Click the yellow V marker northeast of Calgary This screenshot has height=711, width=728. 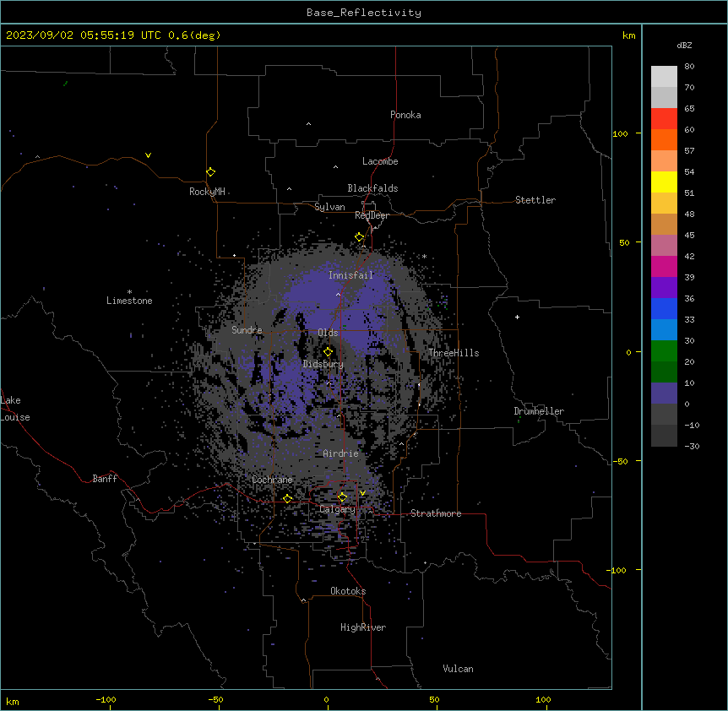[x=362, y=493]
